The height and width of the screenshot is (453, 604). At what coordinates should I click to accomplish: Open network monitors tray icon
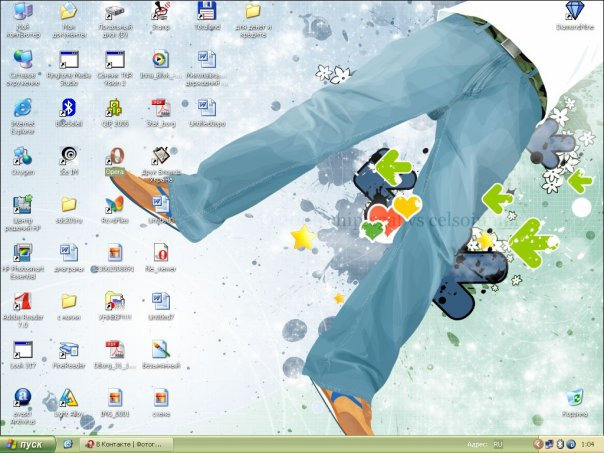(x=549, y=444)
